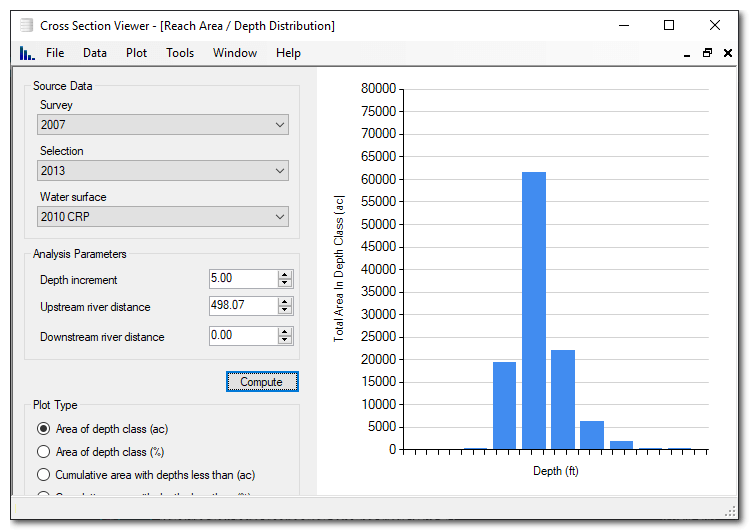
Task: Open the Help menu
Action: coord(288,53)
